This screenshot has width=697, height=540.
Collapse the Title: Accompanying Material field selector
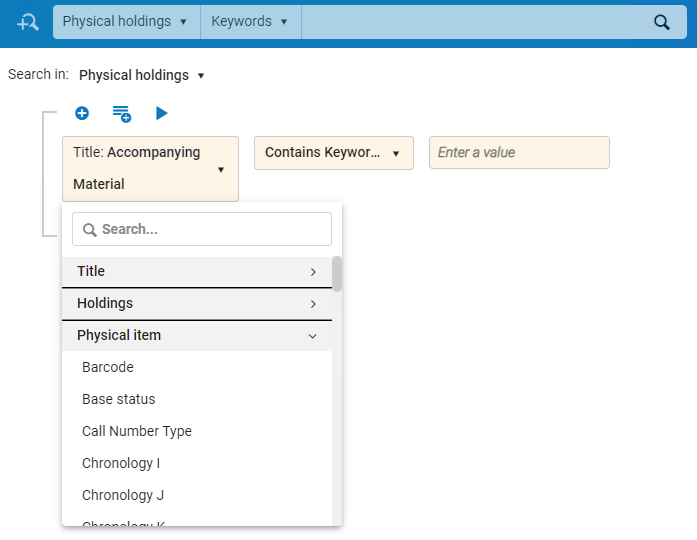(x=150, y=168)
